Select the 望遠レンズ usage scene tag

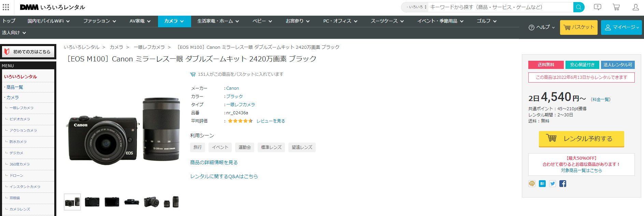click(302, 147)
